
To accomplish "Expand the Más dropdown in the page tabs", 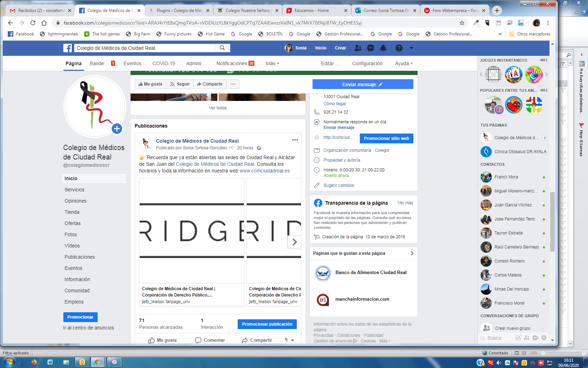I will pyautogui.click(x=273, y=63).
